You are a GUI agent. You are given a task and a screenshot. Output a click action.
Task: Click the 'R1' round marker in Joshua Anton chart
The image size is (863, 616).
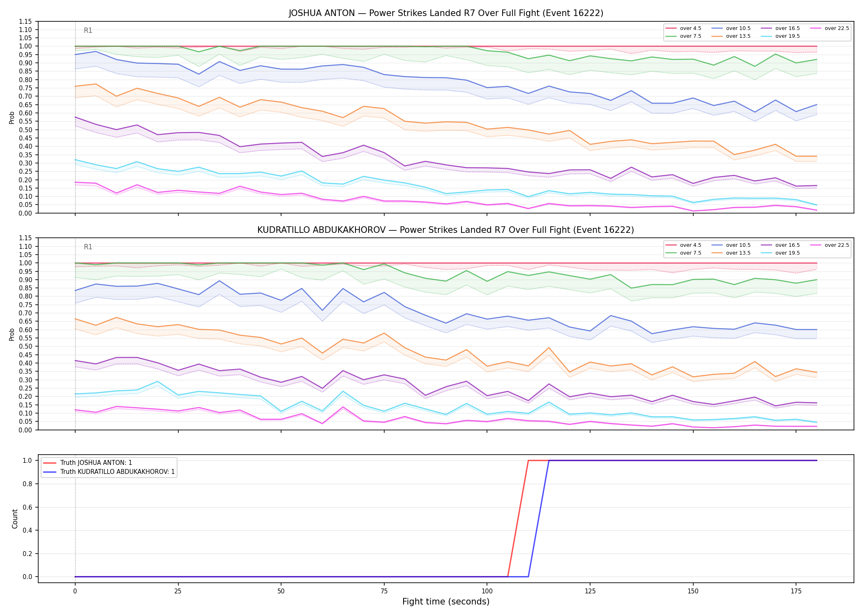coord(88,30)
